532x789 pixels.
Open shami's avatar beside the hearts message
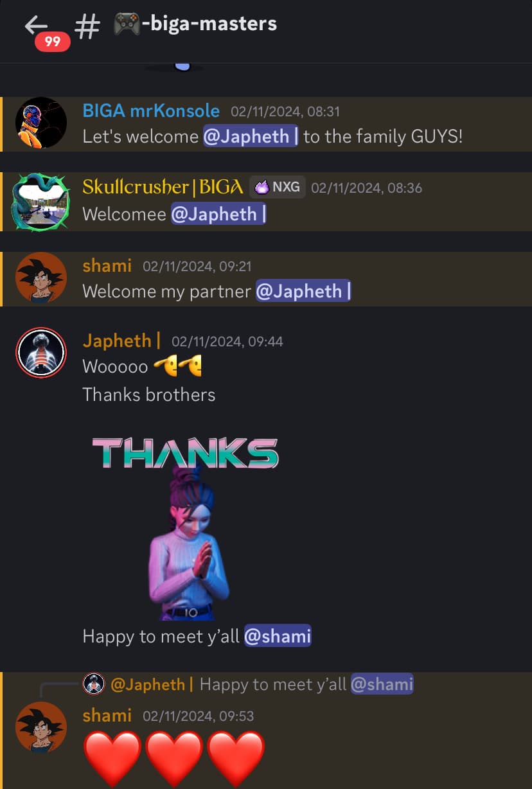coord(40,727)
